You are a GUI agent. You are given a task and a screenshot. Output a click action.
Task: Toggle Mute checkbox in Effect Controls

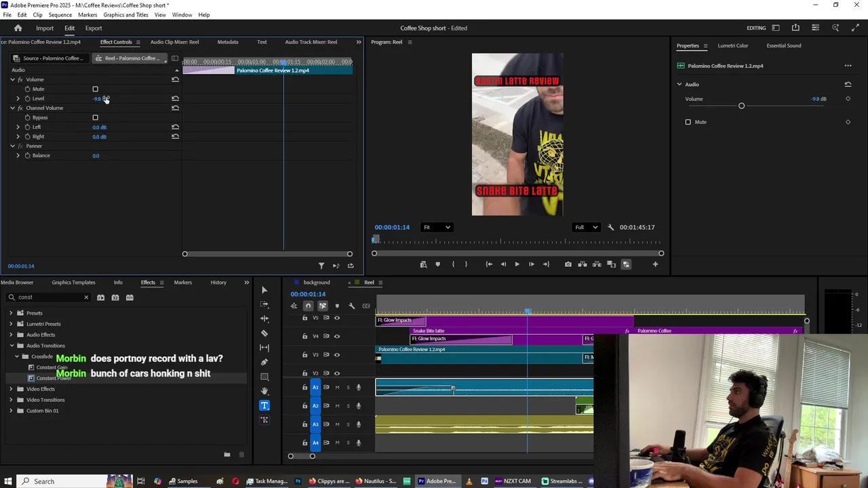click(x=95, y=89)
